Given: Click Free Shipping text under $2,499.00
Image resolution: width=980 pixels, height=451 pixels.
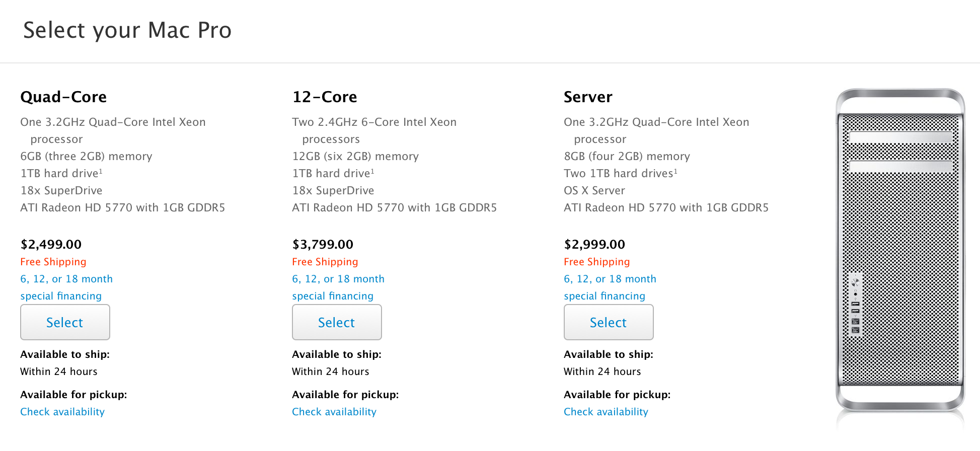Looking at the screenshot, I should point(53,262).
